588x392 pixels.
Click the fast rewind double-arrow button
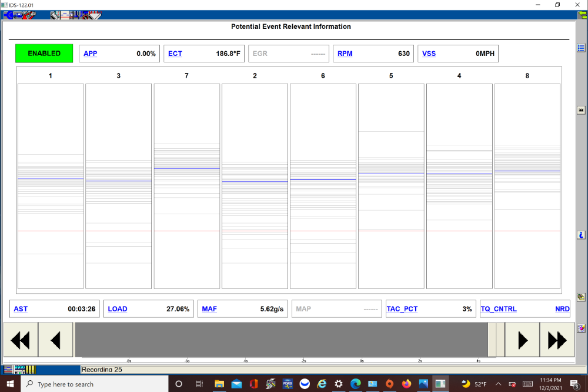(x=21, y=340)
